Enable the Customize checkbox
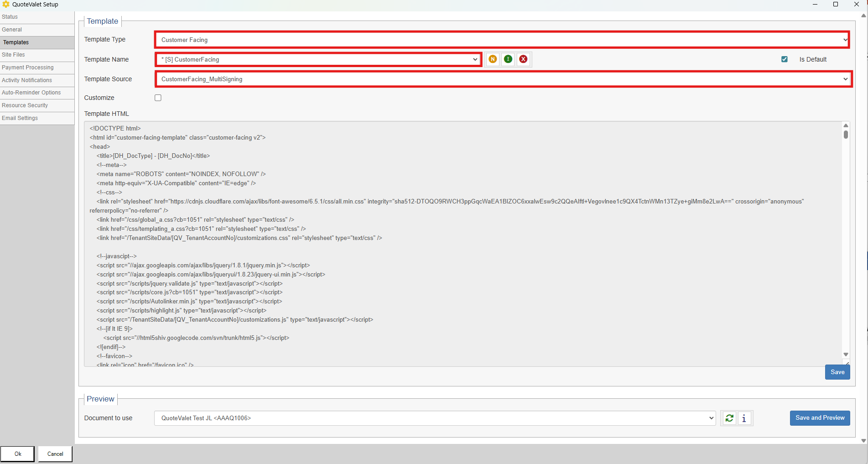 click(158, 98)
